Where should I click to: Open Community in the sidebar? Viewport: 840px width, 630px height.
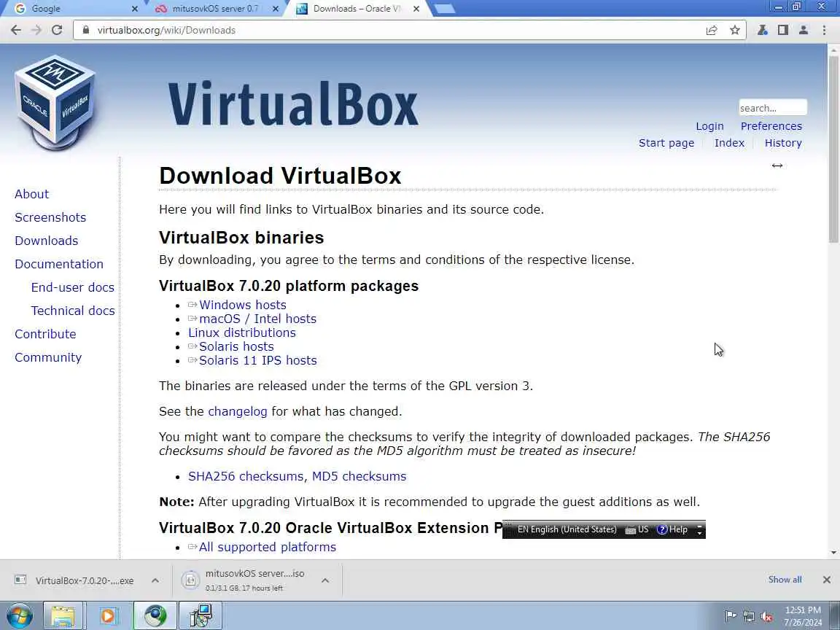point(48,357)
